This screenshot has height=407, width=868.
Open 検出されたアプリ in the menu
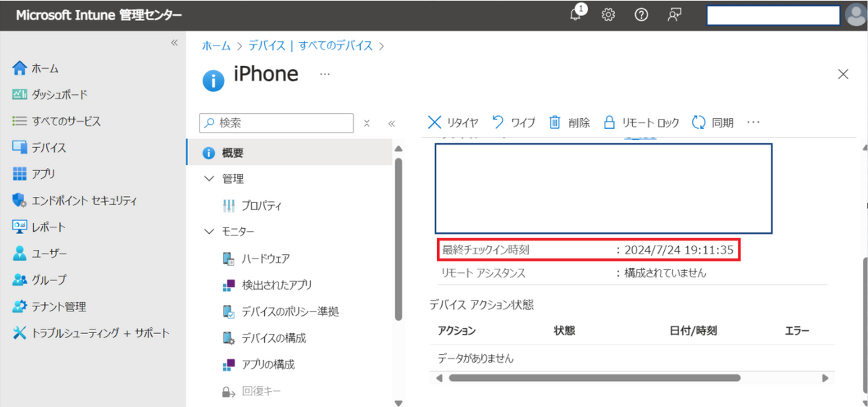[267, 285]
